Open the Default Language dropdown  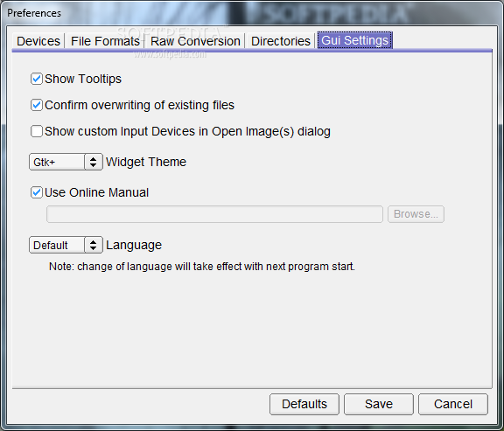(x=66, y=245)
